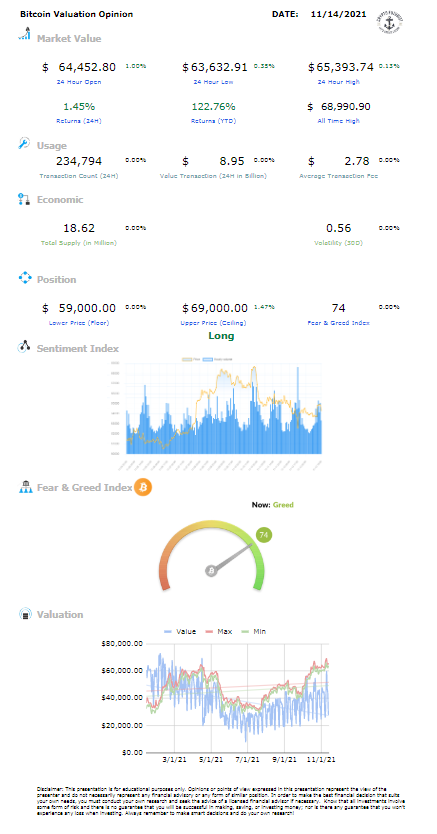
Task: Click the 2.78 average fee figure
Action: (357, 161)
